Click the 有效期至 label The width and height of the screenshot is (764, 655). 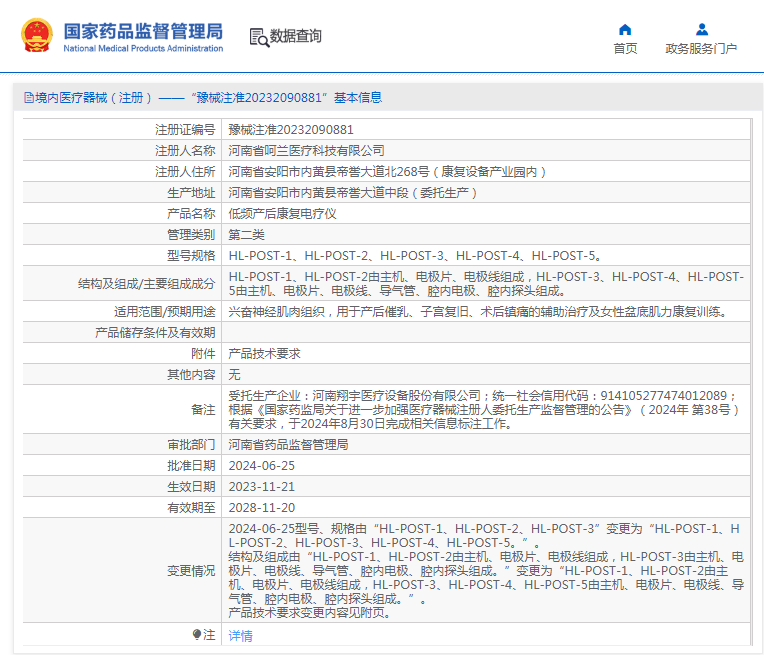(x=191, y=507)
